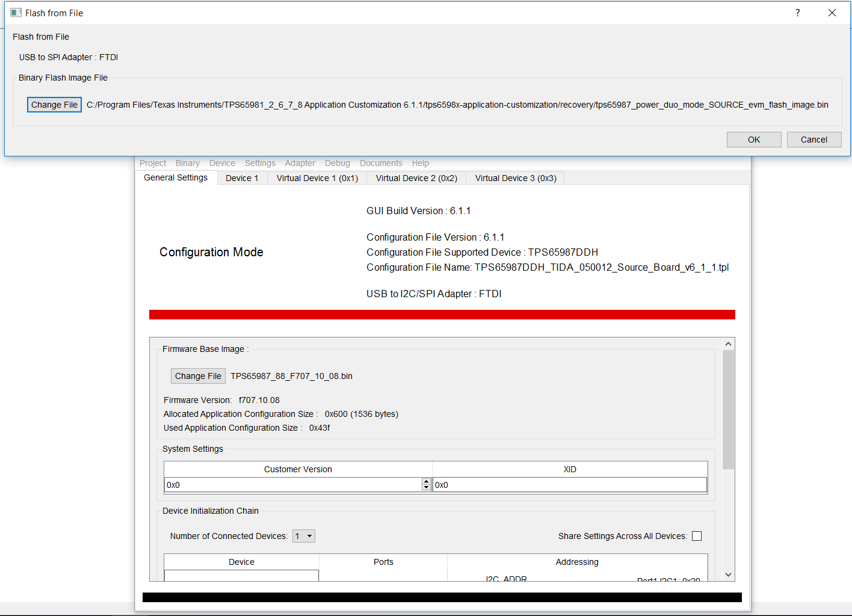This screenshot has width=852, height=616.
Task: Click the XID input field
Action: tap(570, 485)
